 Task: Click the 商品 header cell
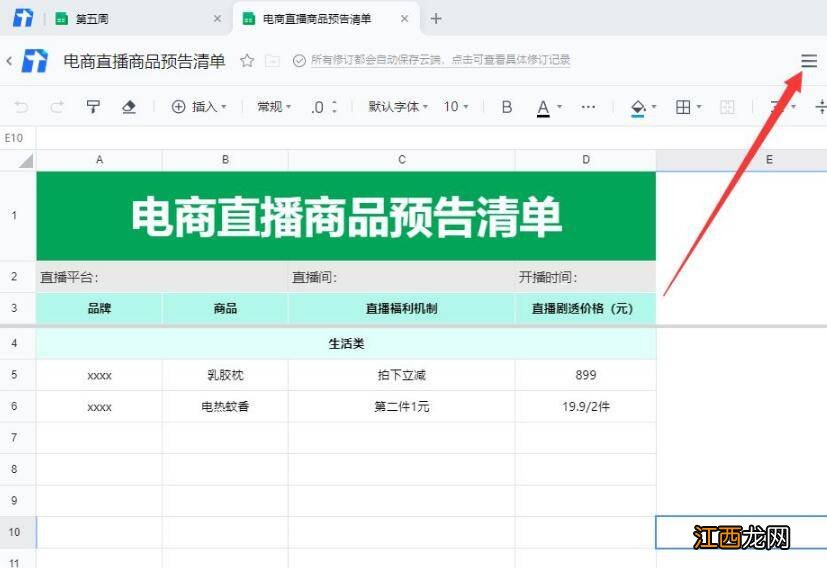pyautogui.click(x=225, y=309)
